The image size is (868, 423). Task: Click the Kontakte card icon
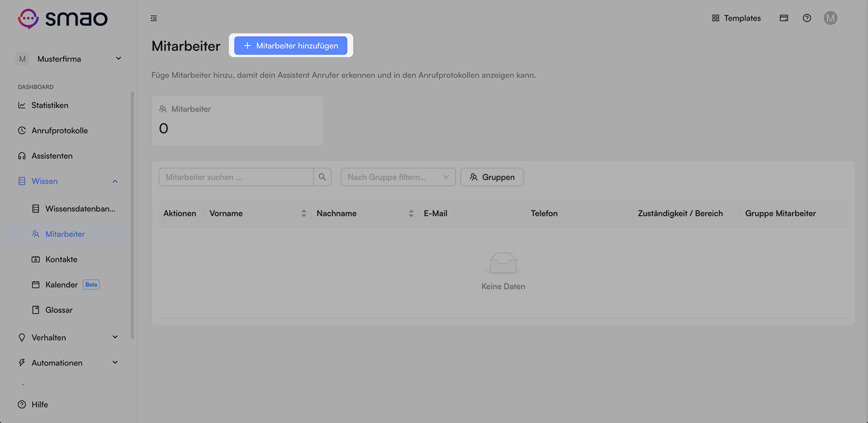[x=36, y=260]
